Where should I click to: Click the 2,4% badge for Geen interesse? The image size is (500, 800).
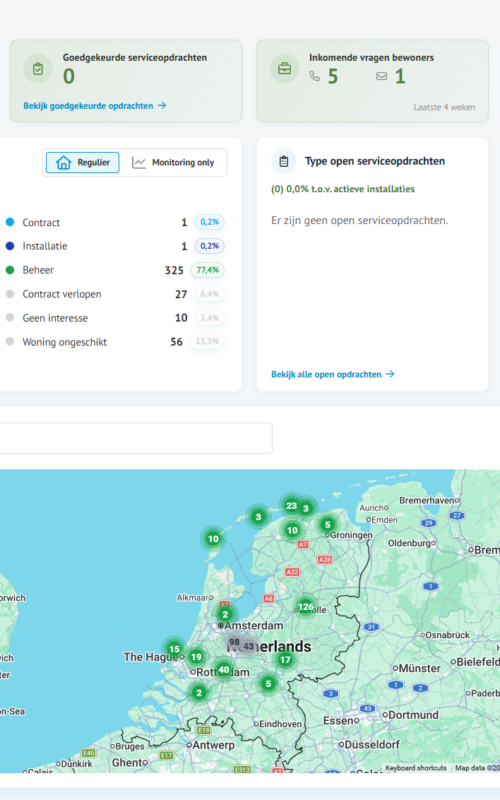[x=209, y=318]
